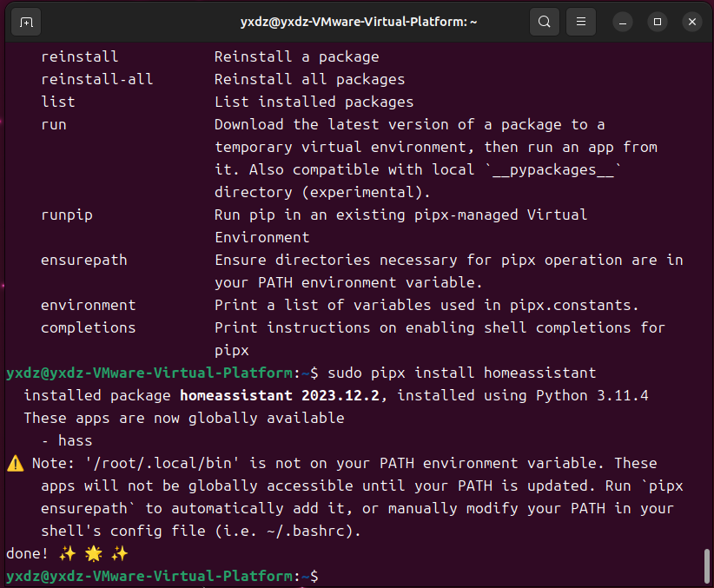Click the 'reinstall' command row
The width and height of the screenshot is (714, 588).
click(x=210, y=57)
